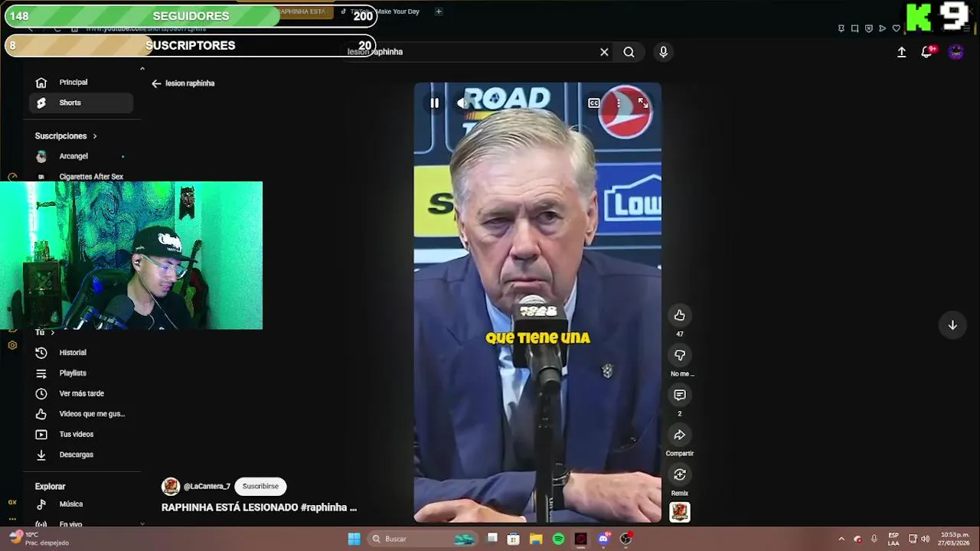980x551 pixels.
Task: Open a new browser tab
Action: pos(439,11)
